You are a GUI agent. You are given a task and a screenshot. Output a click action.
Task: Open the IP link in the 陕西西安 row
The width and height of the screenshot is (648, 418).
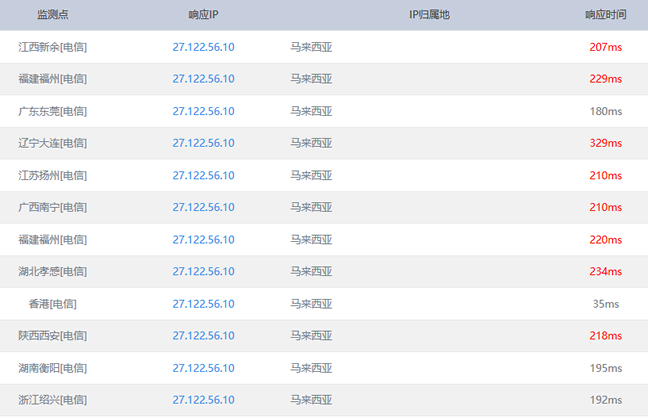[203, 335]
